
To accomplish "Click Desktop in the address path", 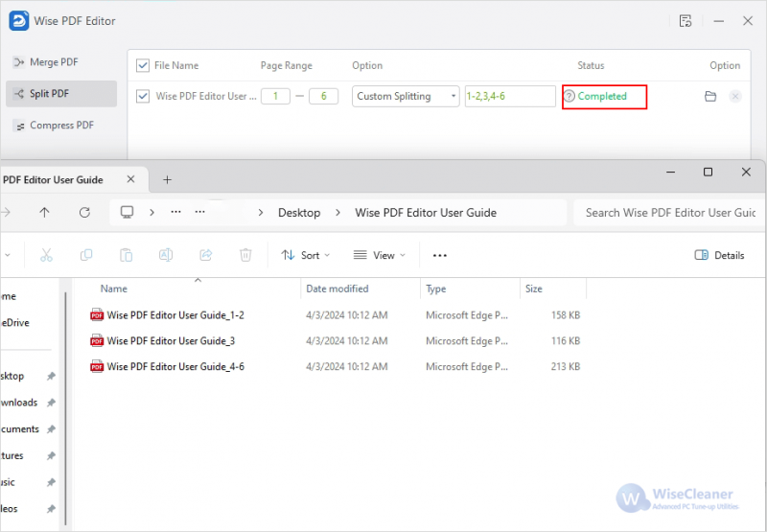I will tap(299, 213).
